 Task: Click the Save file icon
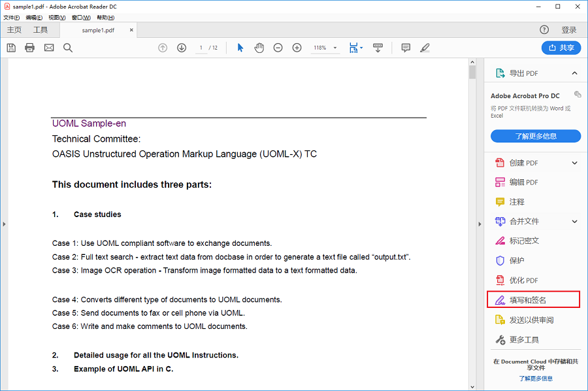(11, 48)
